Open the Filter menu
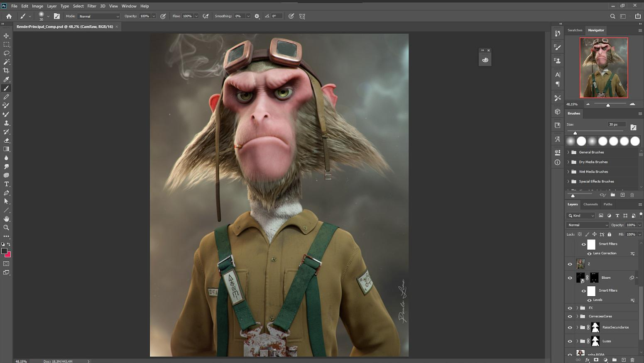 click(92, 6)
